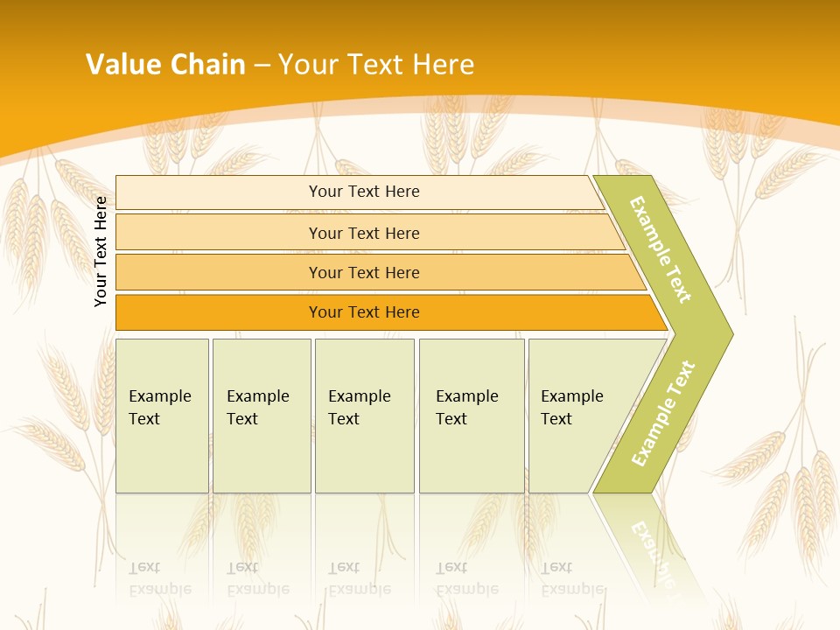Screen dimensions: 840x630
Task: Click the fifth 'Example Text' box with slanted edge
Action: click(x=573, y=415)
